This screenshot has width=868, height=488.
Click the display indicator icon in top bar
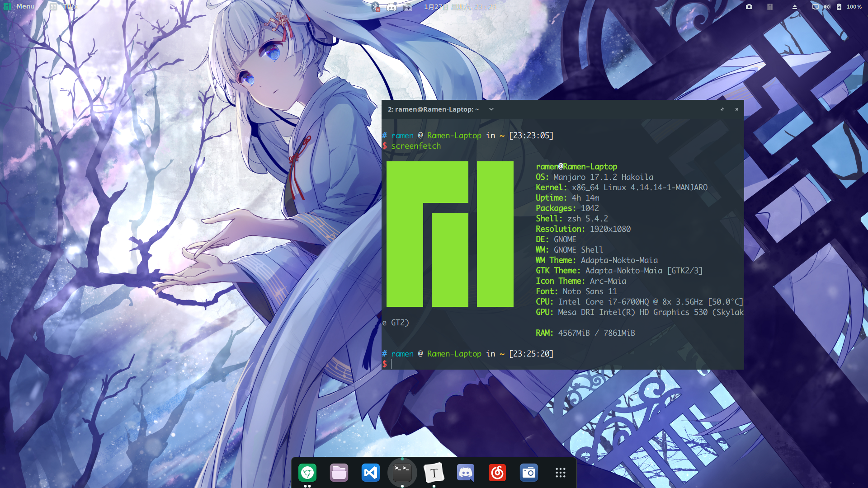coord(815,7)
